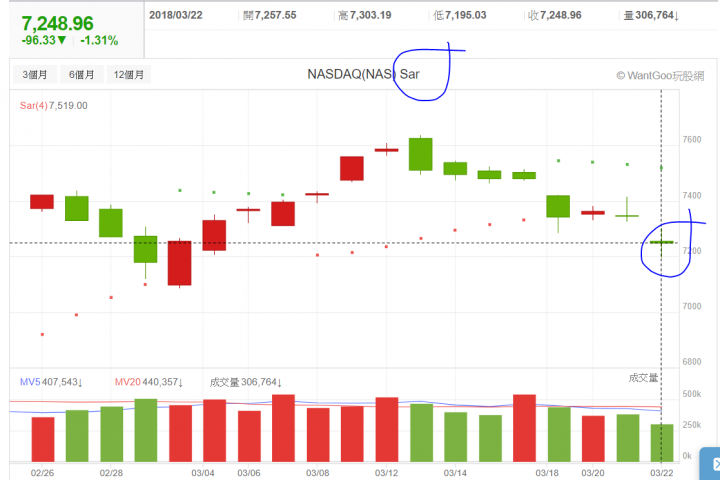The width and height of the screenshot is (720, 480).
Task: Open the blue widget at bottom-right corner
Action: [x=710, y=463]
